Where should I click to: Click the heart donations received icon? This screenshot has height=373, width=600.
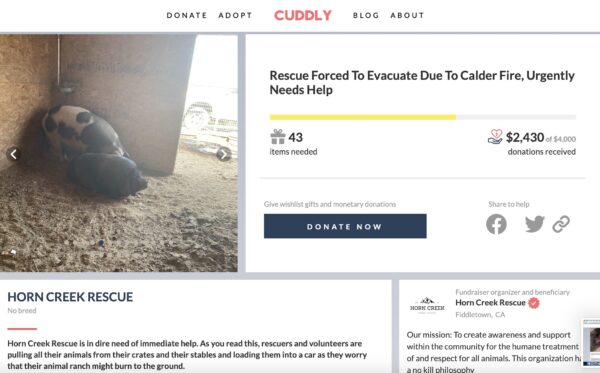pos(495,137)
